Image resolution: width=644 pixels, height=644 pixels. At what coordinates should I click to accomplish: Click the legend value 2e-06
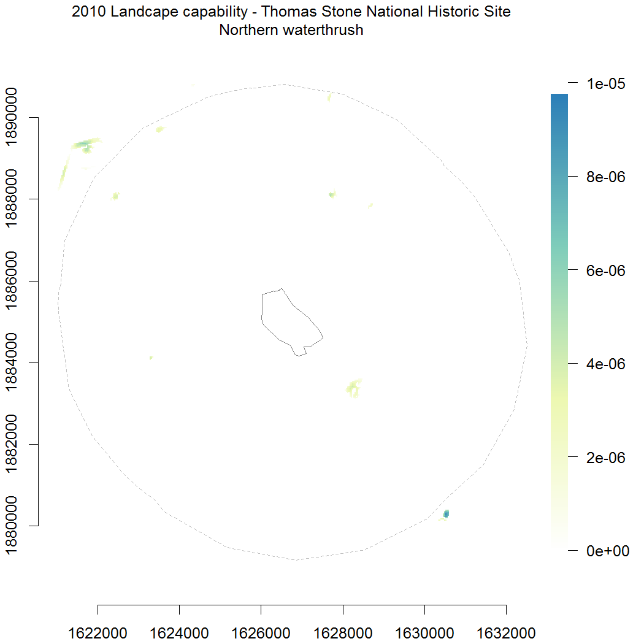coord(606,458)
